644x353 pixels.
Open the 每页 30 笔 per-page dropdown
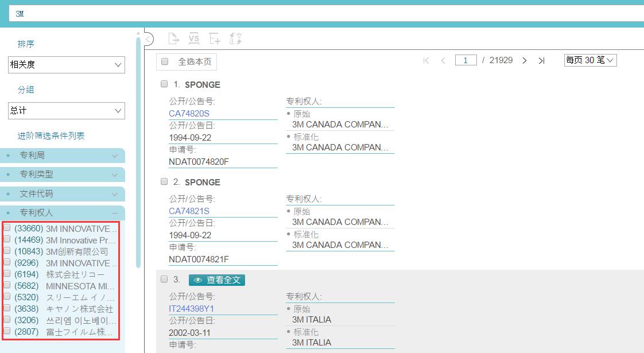(x=590, y=60)
